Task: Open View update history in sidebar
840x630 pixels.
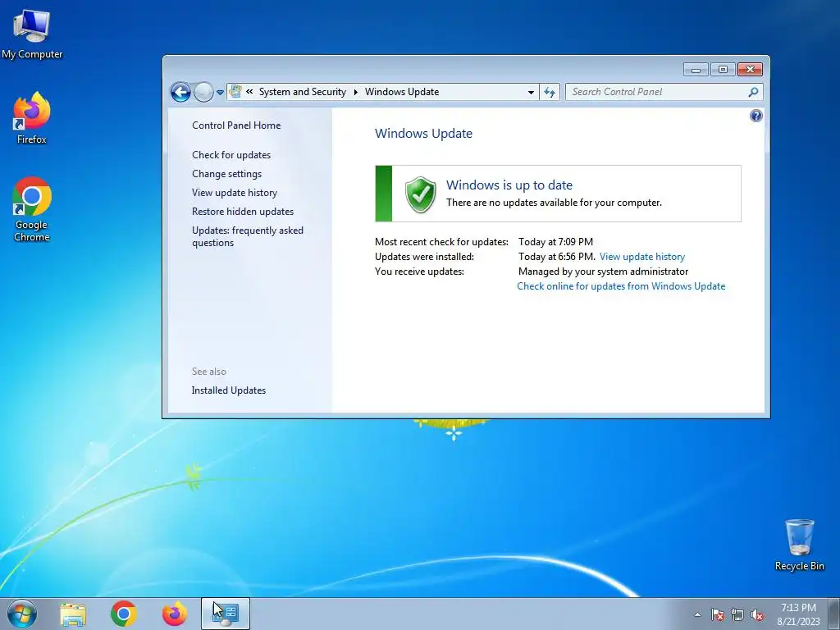Action: click(x=235, y=192)
